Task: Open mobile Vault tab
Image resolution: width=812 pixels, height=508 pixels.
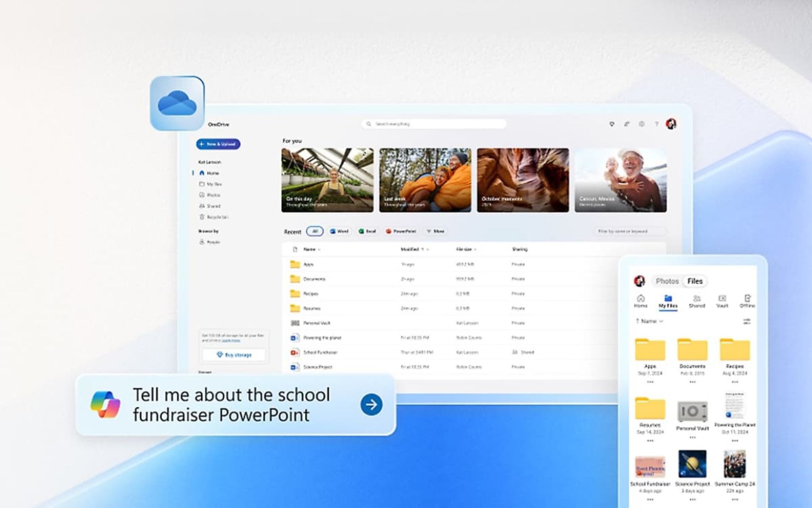Action: pyautogui.click(x=722, y=301)
